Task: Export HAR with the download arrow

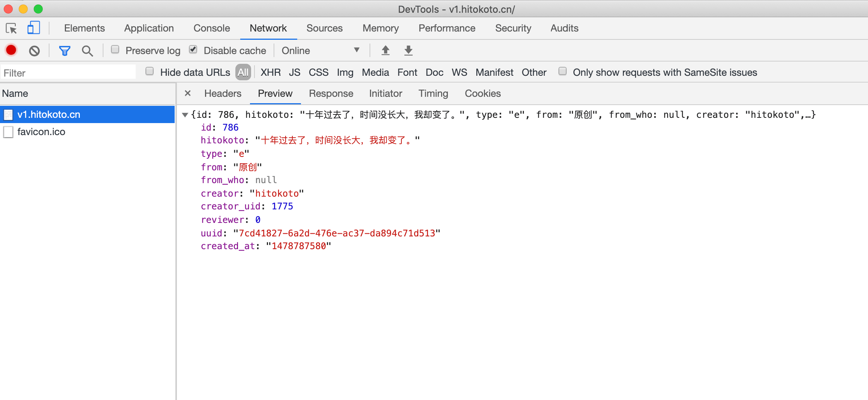Action: pos(409,50)
